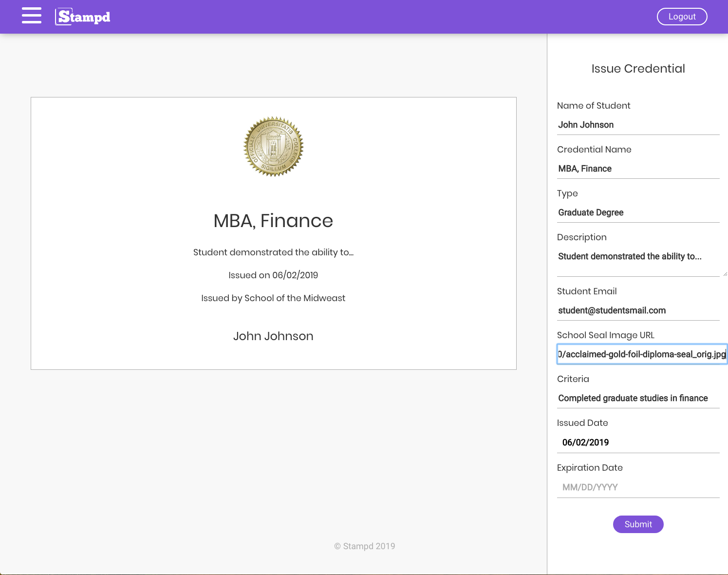Log out using the Logout button
The image size is (728, 575).
coord(682,17)
